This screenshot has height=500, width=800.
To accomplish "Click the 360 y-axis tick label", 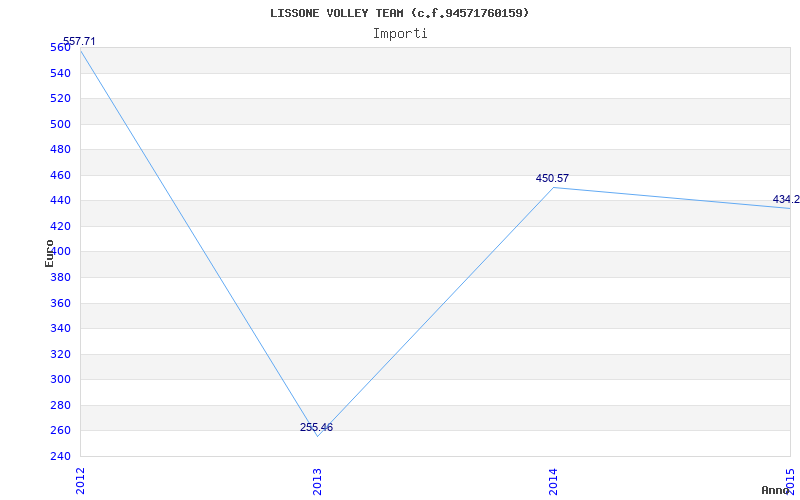I will [x=61, y=304].
